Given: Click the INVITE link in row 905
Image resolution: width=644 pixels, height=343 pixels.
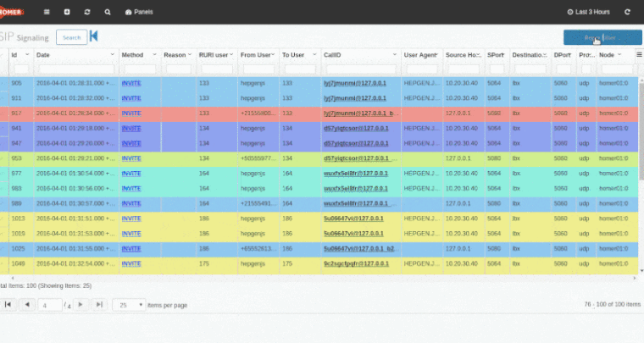Looking at the screenshot, I should 131,84.
